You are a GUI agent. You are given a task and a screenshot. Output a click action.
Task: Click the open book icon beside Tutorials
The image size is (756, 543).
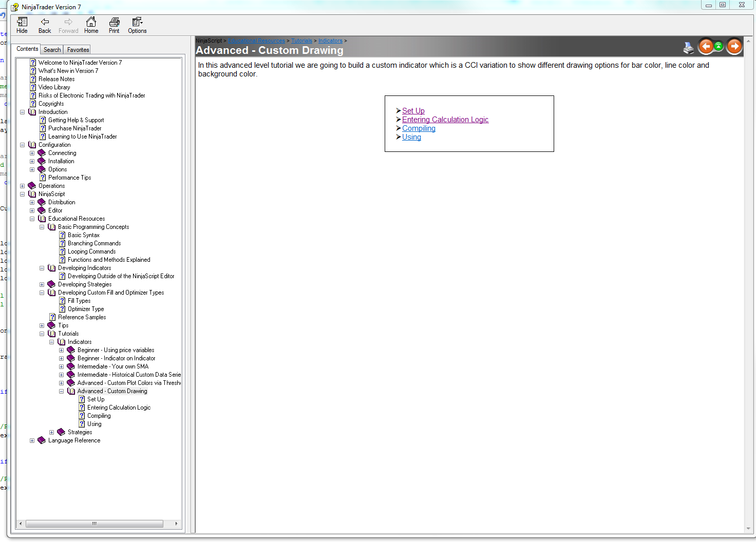52,334
